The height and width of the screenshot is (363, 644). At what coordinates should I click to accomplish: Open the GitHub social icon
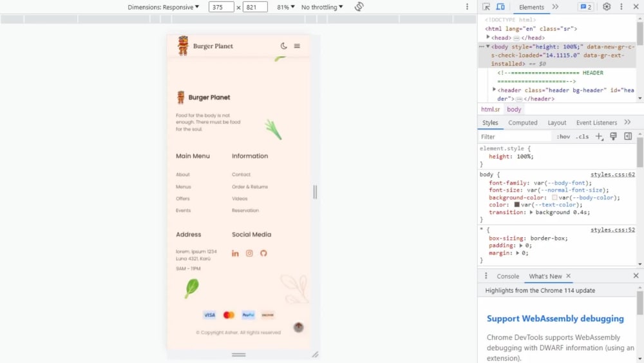[263, 253]
